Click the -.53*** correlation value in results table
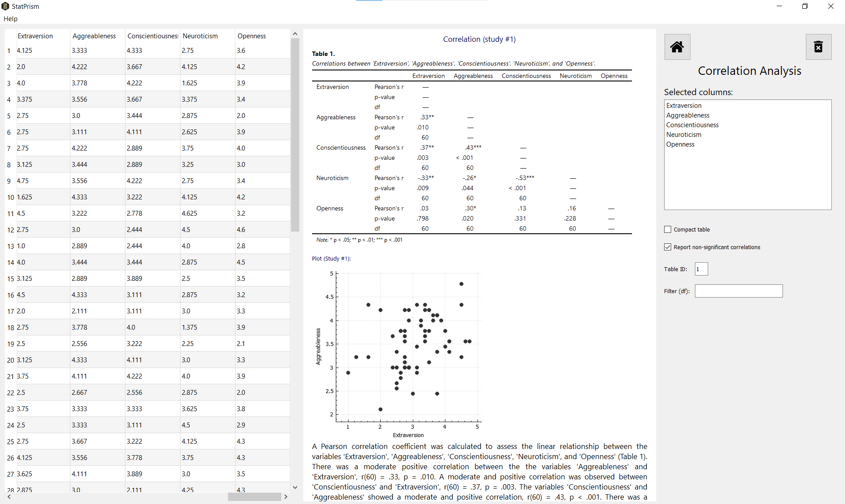The image size is (845, 504). 525,178
